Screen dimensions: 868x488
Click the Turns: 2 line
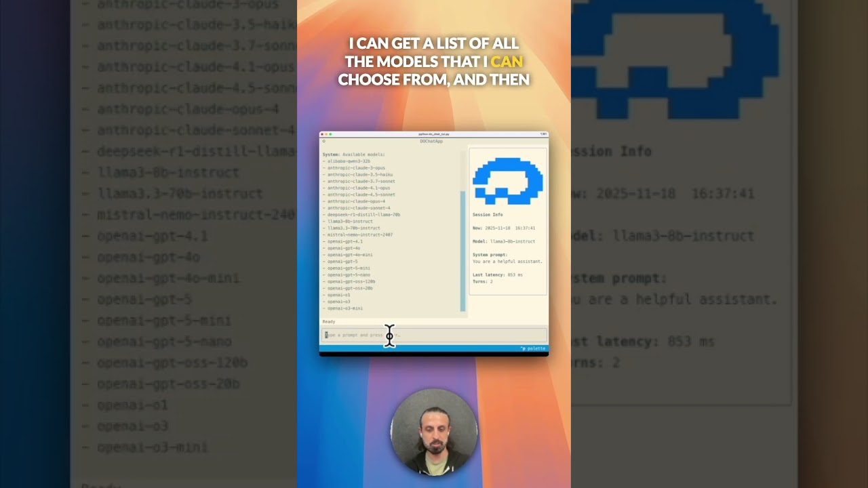pos(483,281)
